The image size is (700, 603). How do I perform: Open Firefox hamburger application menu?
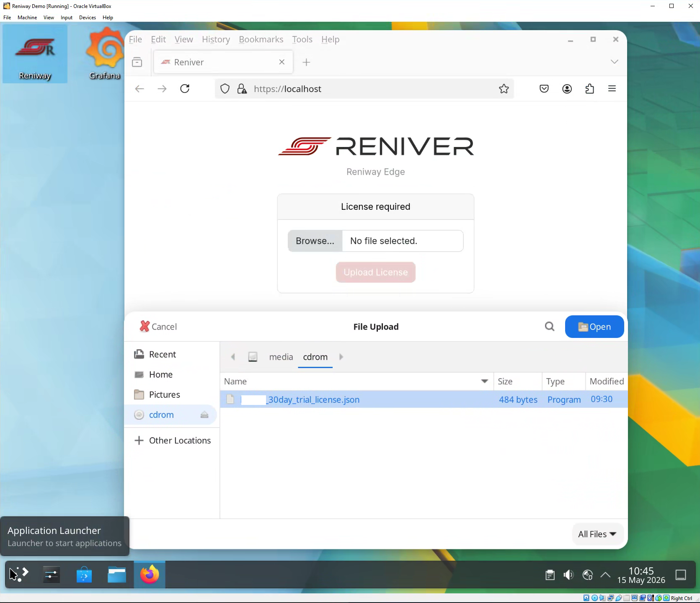click(612, 89)
